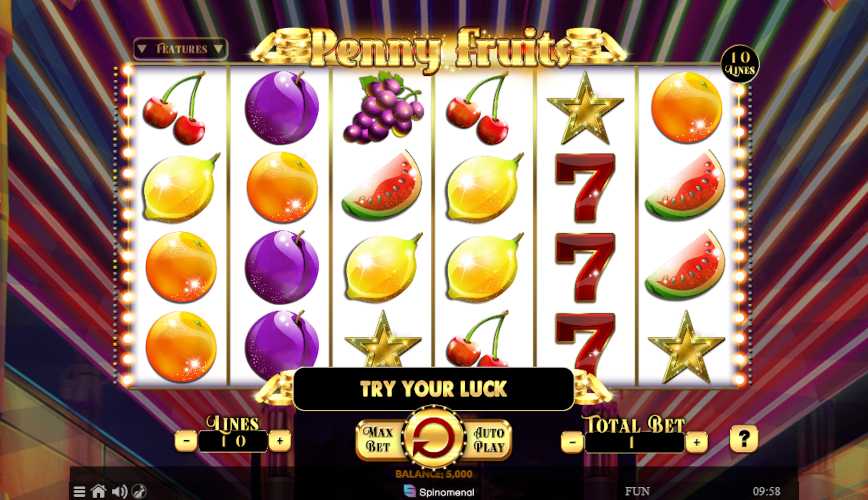This screenshot has height=500, width=868.
Task: Go to the home lobby icon
Action: click(99, 491)
